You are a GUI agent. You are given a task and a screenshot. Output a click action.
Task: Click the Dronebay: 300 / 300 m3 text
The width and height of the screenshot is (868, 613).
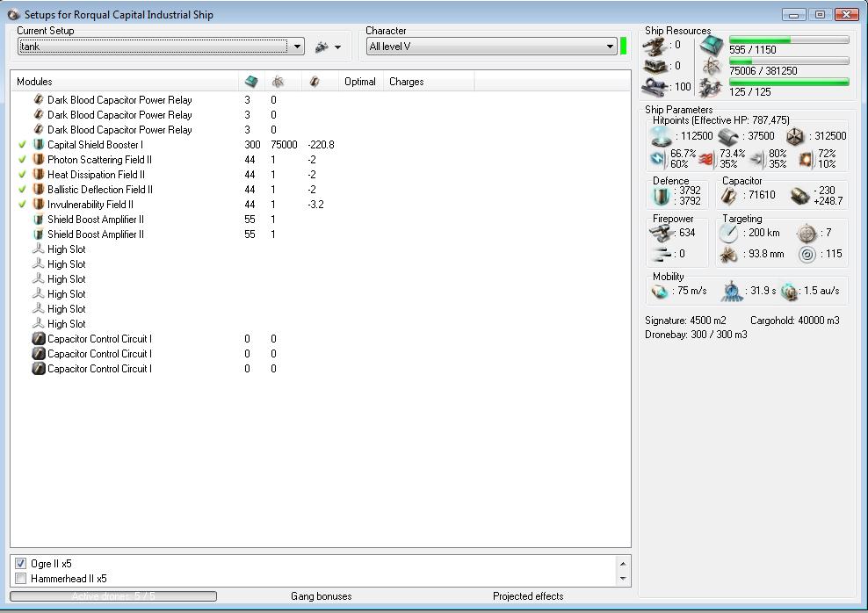696,335
